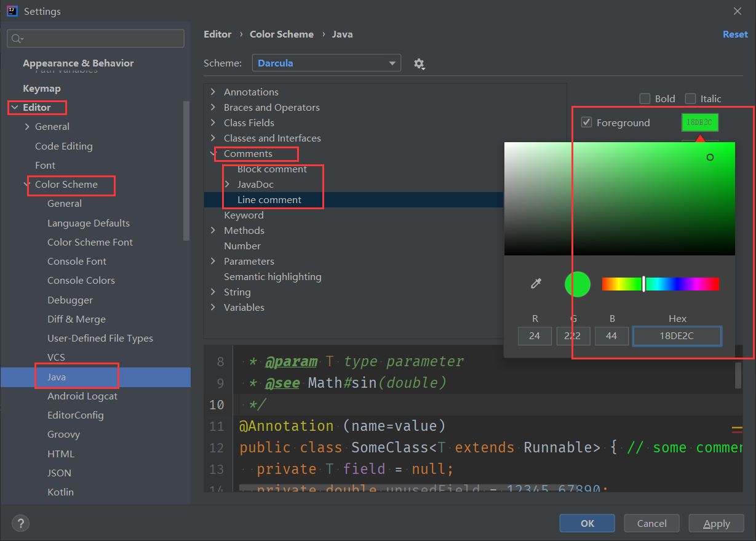Select Android Logcat page

pyautogui.click(x=82, y=396)
